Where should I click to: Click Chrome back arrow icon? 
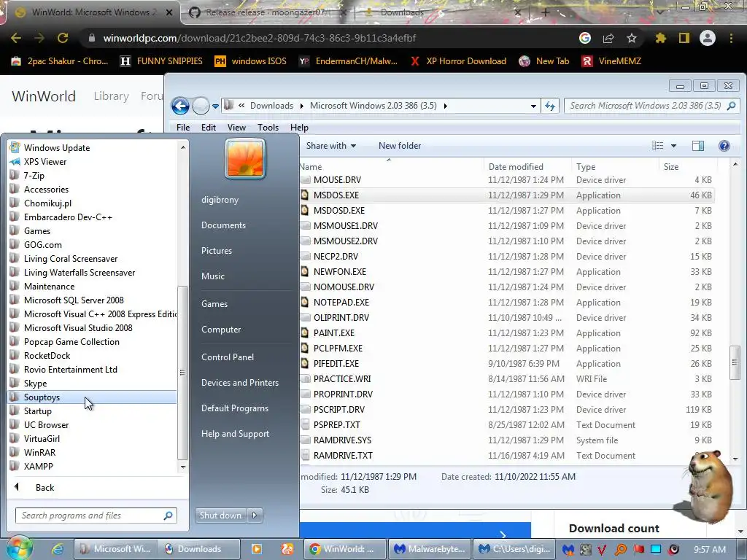[x=16, y=38]
